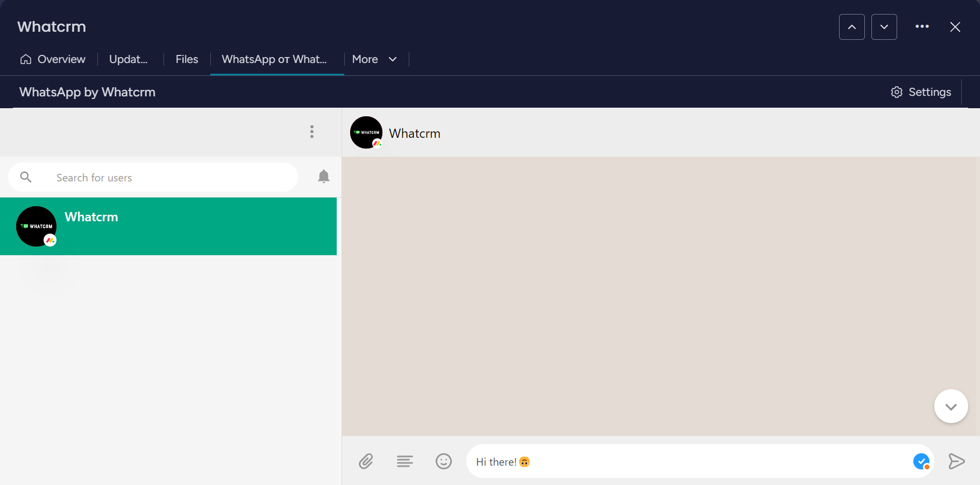The width and height of the screenshot is (980, 485).
Task: Switch to the Overview tab
Action: (x=53, y=59)
